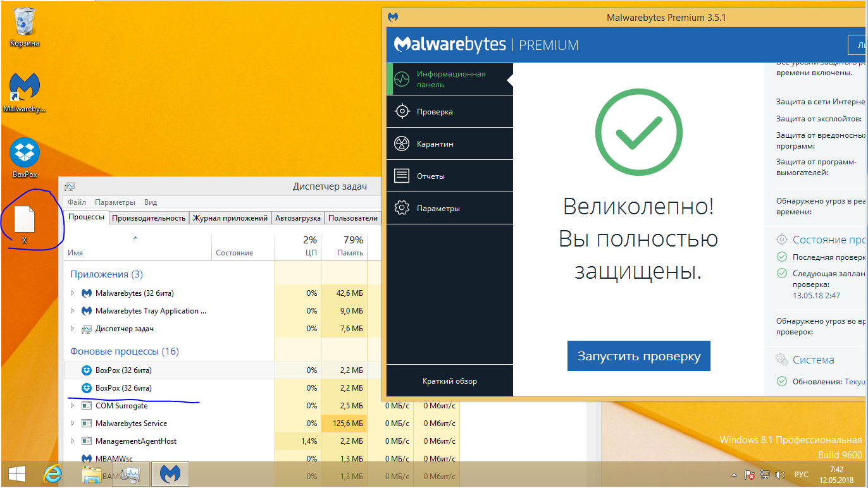This screenshot has width=868, height=488.
Task: Click the Защита от эксплойтов label
Action: tap(819, 119)
